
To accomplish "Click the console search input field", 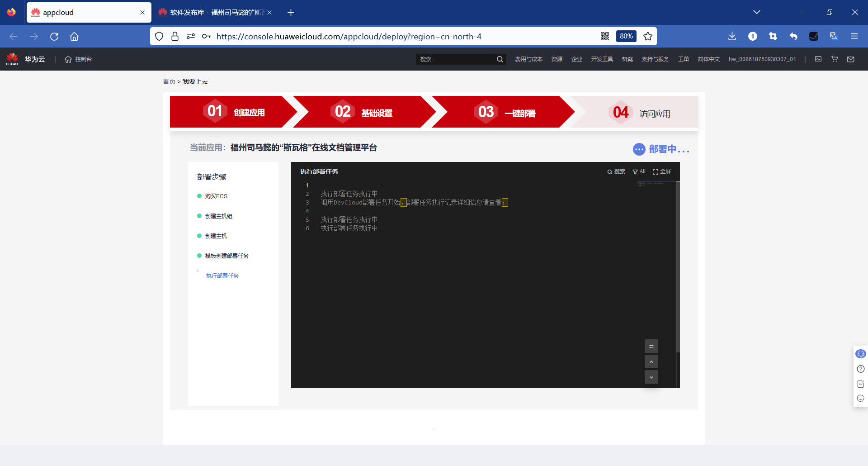I will [457, 59].
